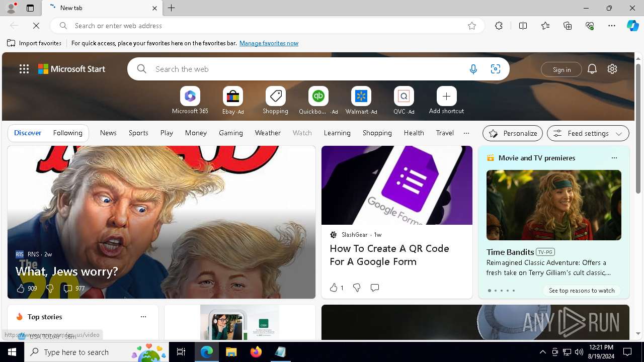Open the Collections icon

pos(568,26)
